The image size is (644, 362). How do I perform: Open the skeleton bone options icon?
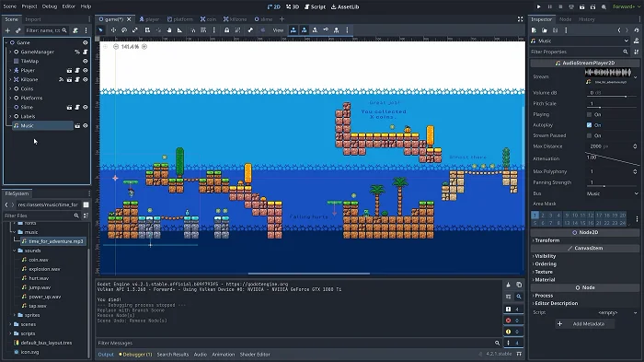250,30
